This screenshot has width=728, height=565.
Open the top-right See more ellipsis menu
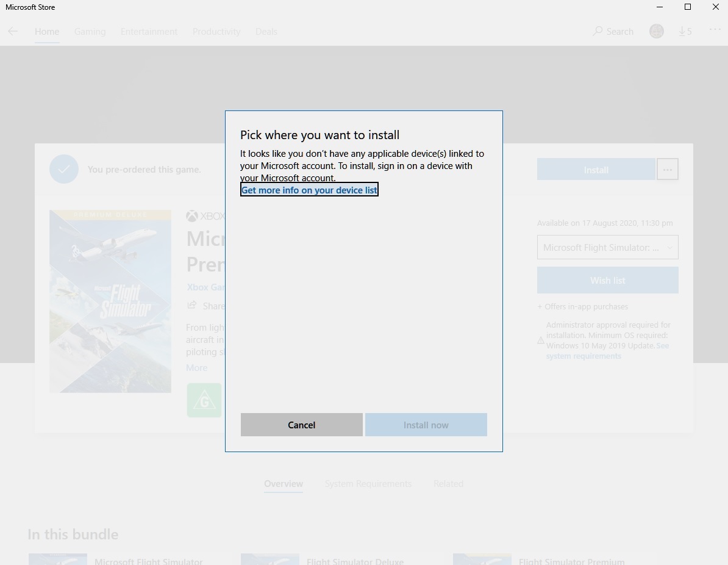tap(715, 30)
